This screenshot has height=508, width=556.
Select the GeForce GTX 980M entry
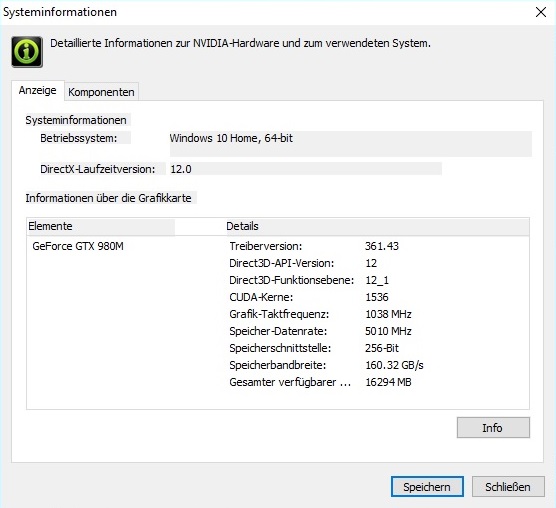[78, 246]
